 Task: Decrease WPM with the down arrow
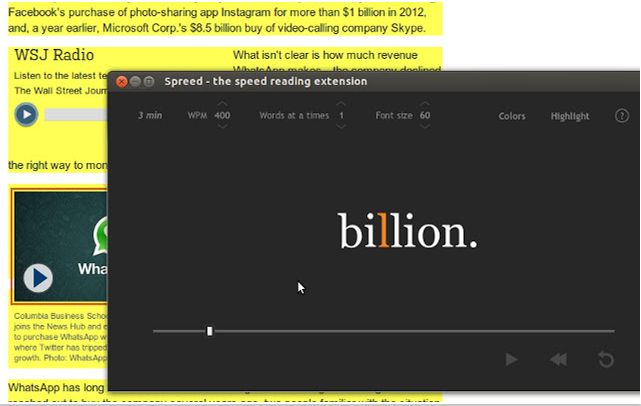(x=222, y=128)
